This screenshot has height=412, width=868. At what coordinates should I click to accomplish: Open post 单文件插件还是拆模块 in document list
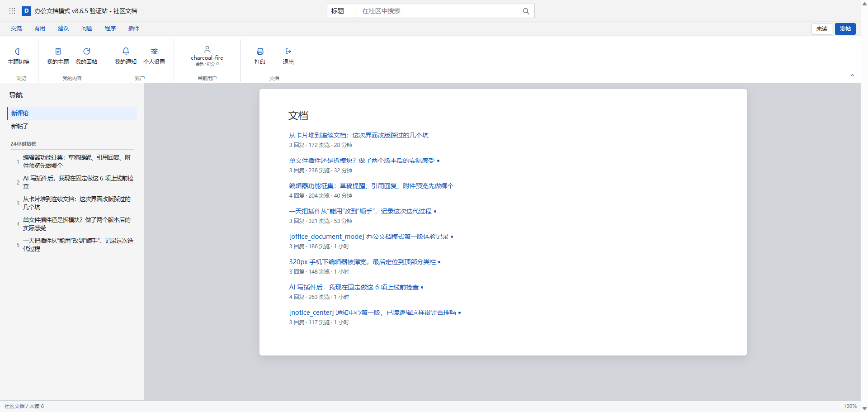click(362, 161)
